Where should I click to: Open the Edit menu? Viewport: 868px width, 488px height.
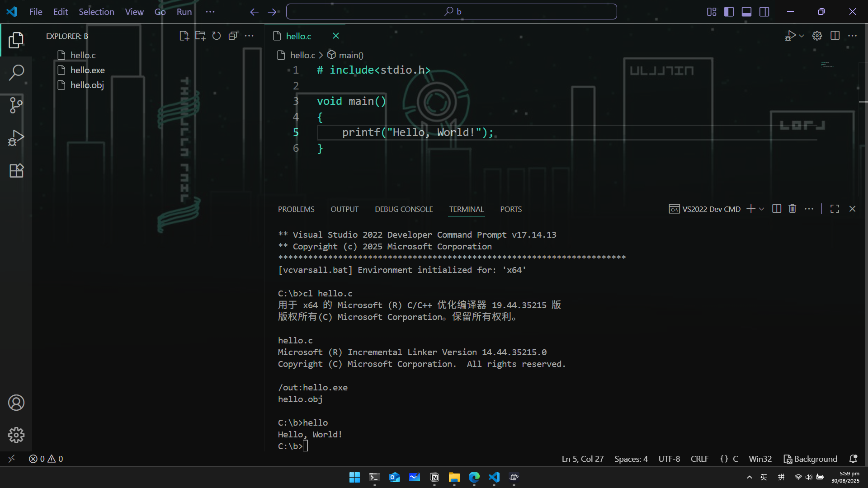coord(61,12)
